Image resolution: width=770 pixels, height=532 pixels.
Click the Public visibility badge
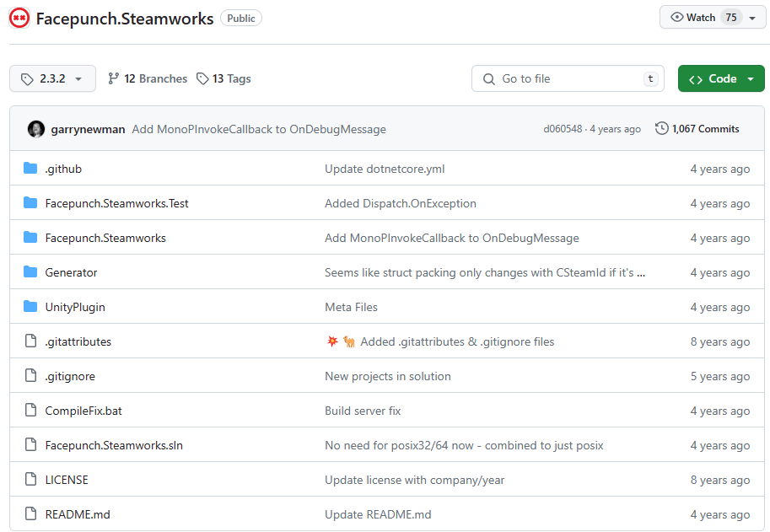241,19
